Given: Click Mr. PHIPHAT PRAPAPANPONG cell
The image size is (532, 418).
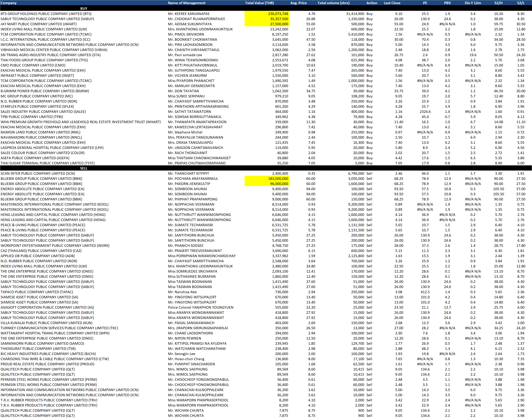Looking at the screenshot, I should (192, 199).
